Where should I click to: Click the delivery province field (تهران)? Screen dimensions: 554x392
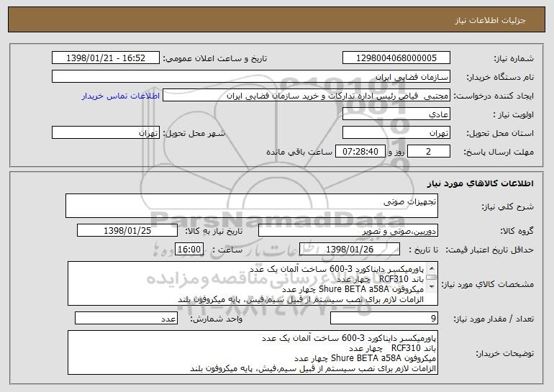click(396, 133)
